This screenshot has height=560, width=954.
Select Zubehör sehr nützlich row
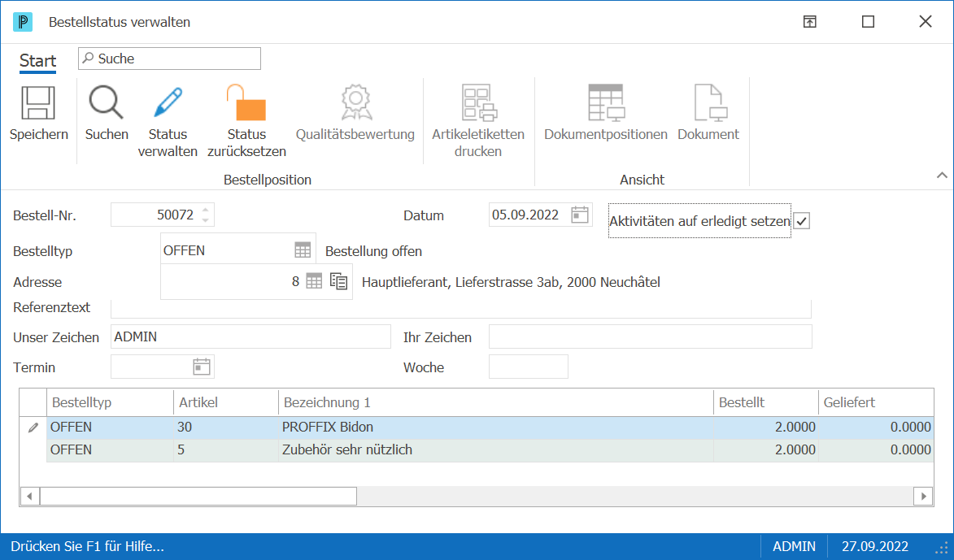coord(490,450)
